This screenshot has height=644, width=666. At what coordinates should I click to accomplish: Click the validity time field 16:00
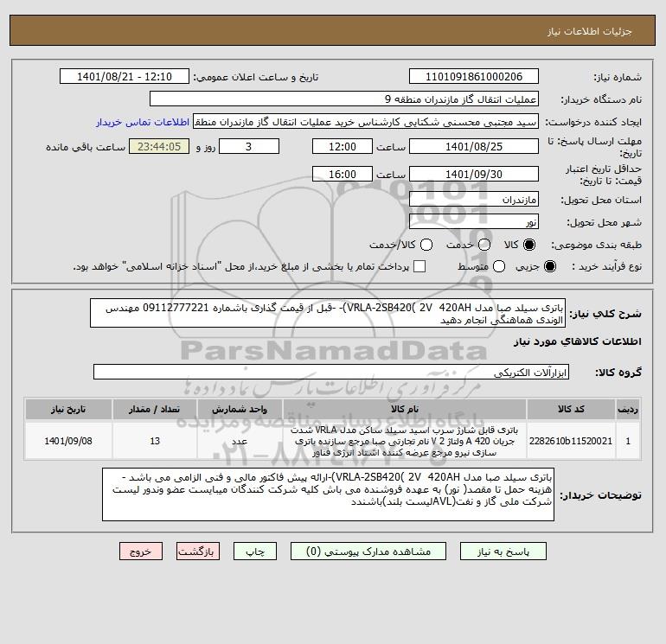click(343, 174)
